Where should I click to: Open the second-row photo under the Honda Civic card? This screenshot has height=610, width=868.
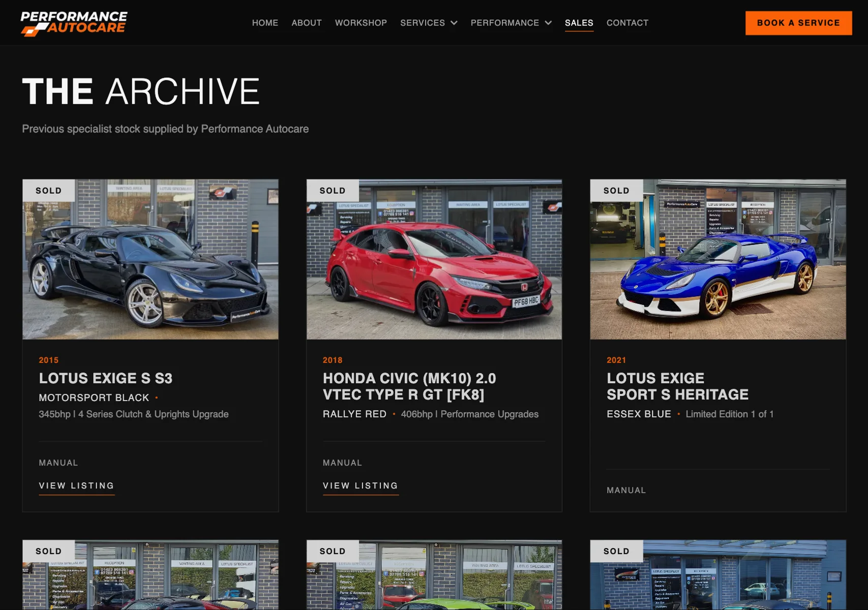tap(434, 575)
